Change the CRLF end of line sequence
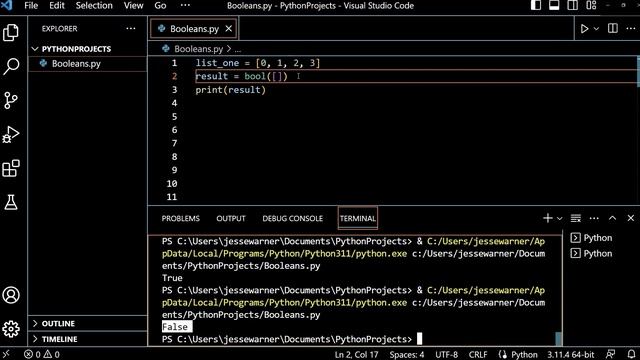Viewport: 640px width, 360px height. 478,354
